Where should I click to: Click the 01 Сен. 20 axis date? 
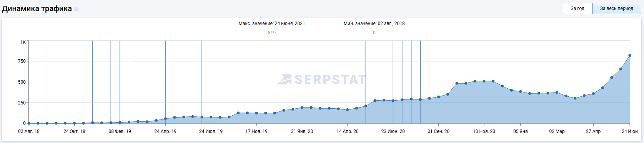click(x=438, y=131)
